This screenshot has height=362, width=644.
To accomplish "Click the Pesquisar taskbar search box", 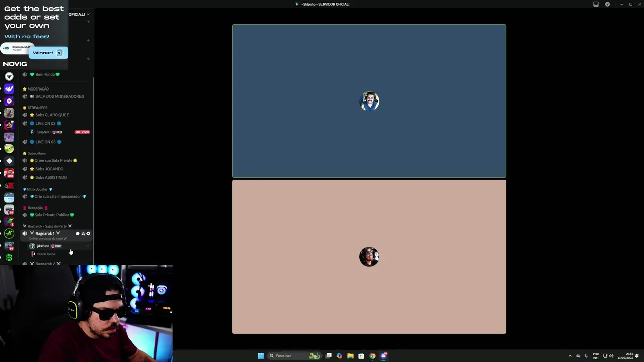I will (x=295, y=356).
